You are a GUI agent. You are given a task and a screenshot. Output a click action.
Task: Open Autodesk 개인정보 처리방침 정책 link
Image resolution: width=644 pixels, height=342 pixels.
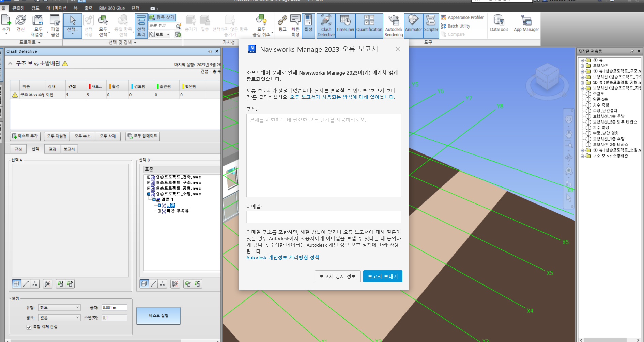tap(283, 258)
